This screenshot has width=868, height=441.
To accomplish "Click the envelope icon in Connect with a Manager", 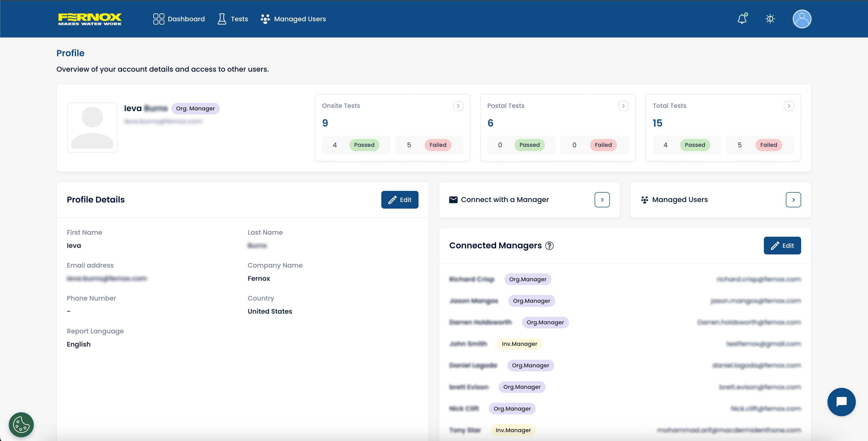I will tap(453, 200).
